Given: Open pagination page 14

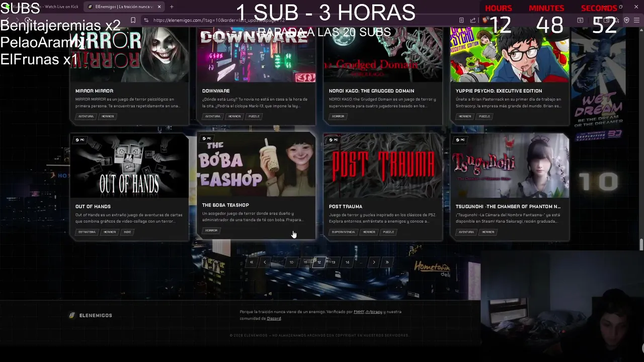Looking at the screenshot, I should [x=347, y=262].
